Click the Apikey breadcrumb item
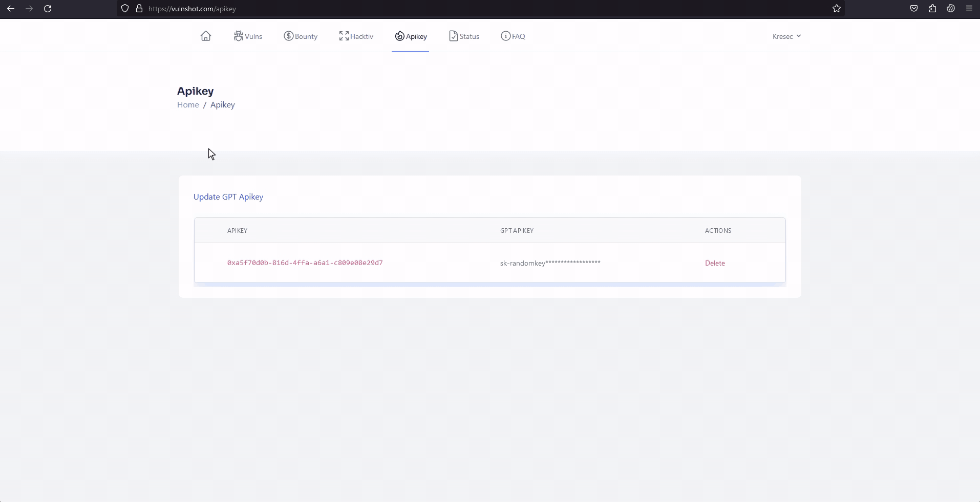This screenshot has height=502, width=980. point(223,105)
